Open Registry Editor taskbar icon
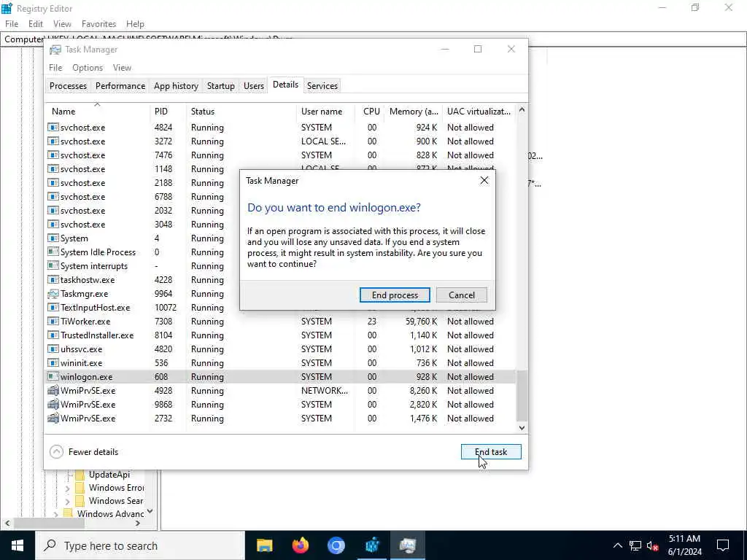The height and width of the screenshot is (560, 747). click(x=371, y=545)
